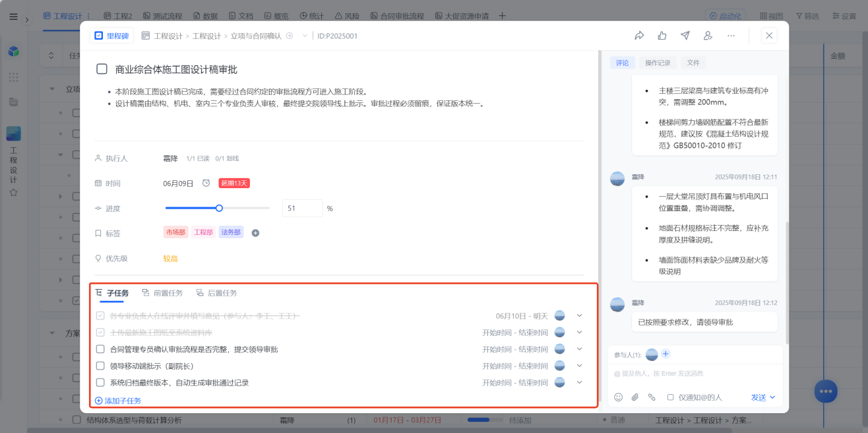Click the folder icon in left sidebar
The image size is (868, 433).
(x=13, y=102)
